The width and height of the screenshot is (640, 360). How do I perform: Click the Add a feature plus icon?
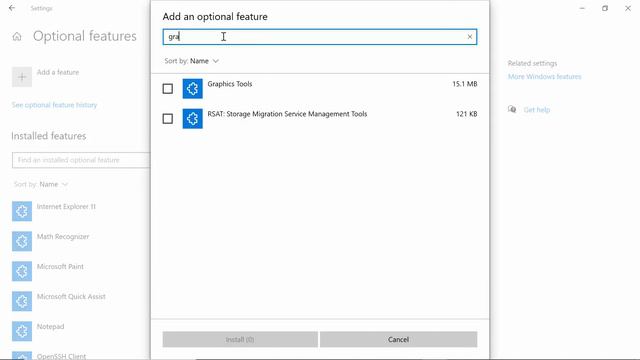click(x=22, y=77)
